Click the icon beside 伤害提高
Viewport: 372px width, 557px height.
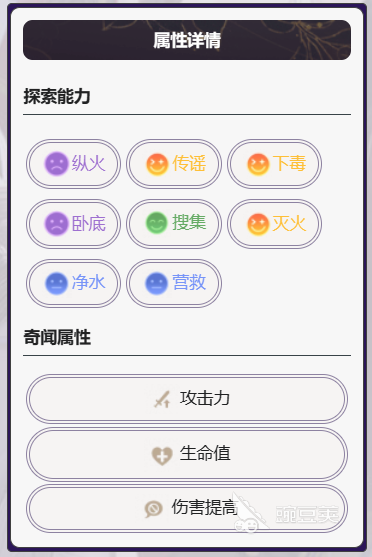coord(153,509)
